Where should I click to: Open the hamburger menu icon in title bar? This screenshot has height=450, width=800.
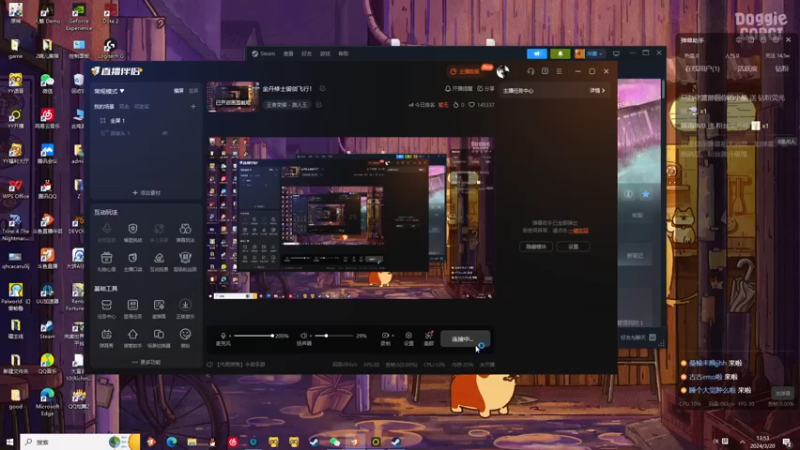point(559,71)
